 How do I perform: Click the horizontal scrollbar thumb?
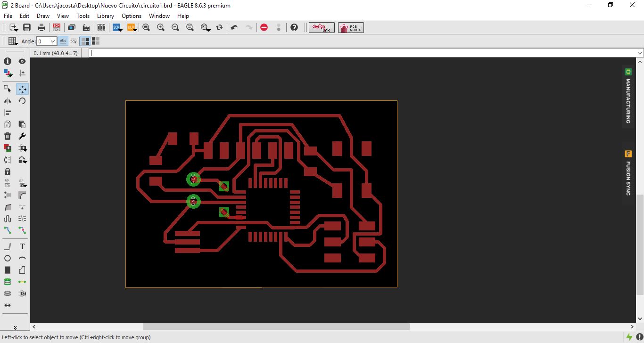[x=276, y=327]
